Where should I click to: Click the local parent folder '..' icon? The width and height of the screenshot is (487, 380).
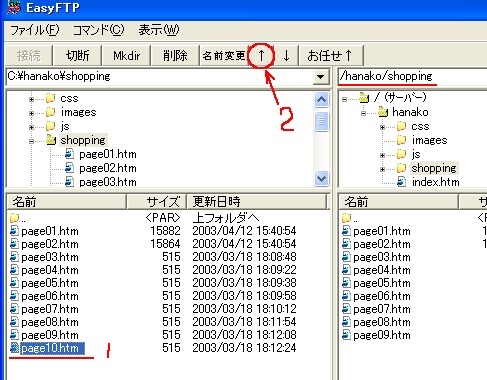14,218
